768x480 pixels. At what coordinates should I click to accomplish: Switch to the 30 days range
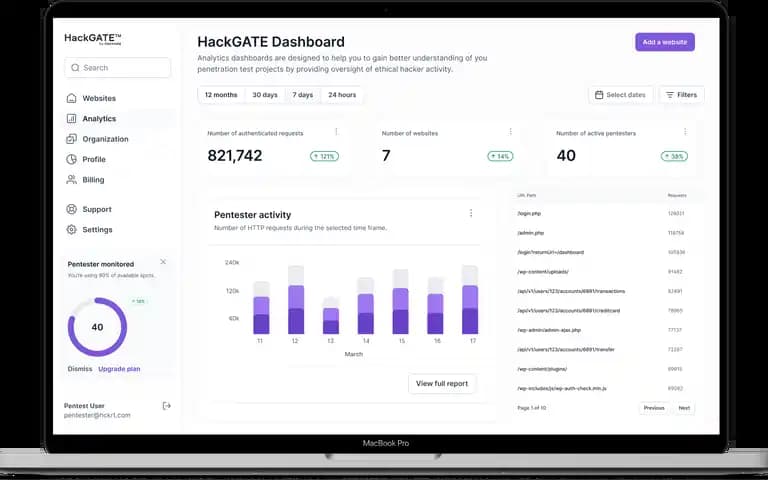pyautogui.click(x=264, y=95)
